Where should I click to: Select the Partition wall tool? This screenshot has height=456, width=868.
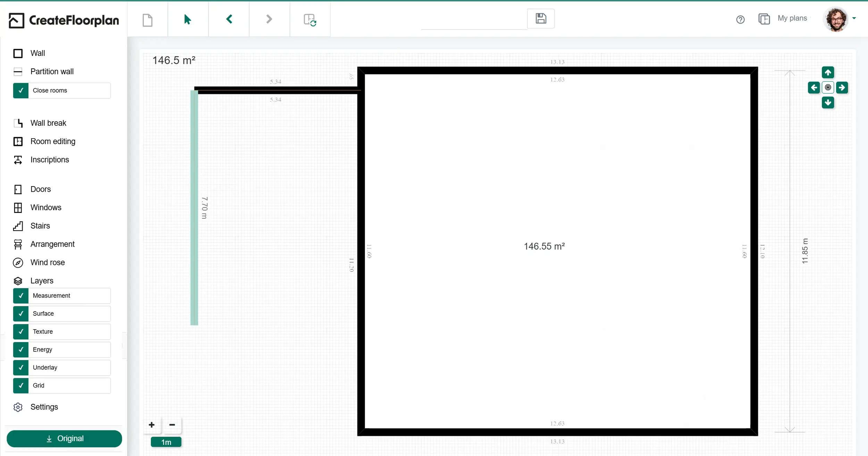click(x=52, y=72)
